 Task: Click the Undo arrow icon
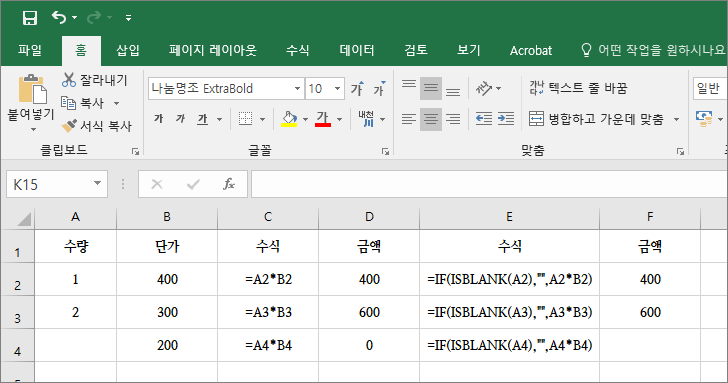(x=59, y=18)
